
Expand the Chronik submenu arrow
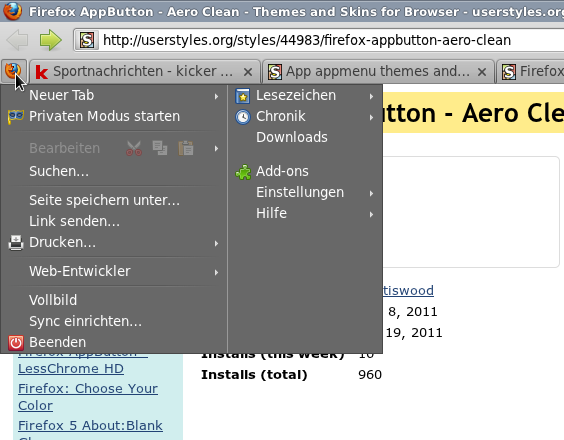(371, 117)
